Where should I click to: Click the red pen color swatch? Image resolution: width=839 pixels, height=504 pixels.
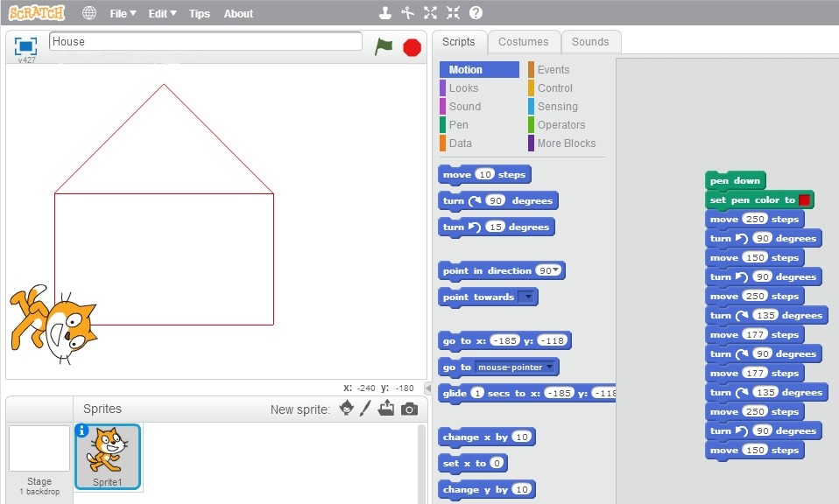804,200
